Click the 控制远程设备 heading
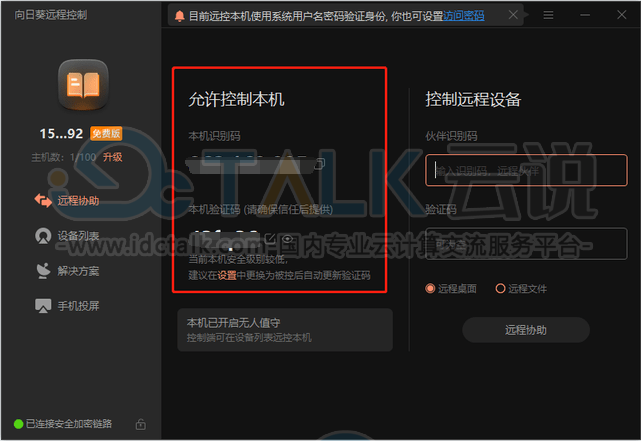 tap(473, 99)
